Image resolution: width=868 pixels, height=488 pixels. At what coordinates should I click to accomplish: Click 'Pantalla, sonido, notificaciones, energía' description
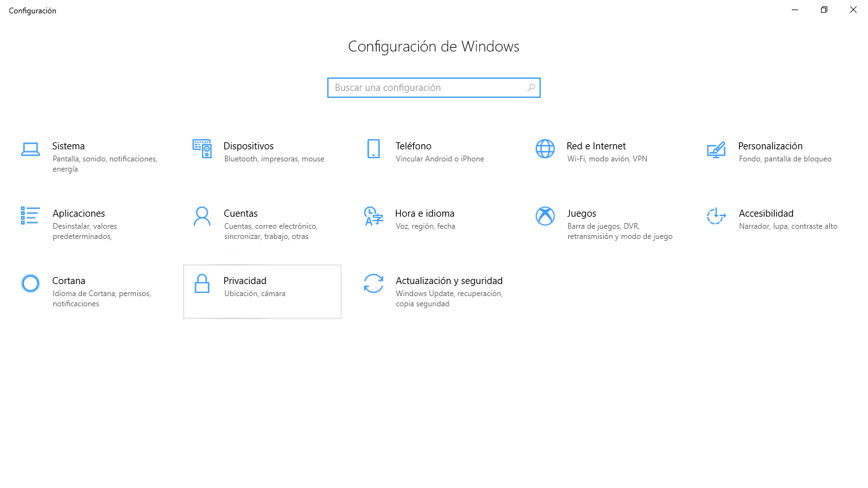pos(105,164)
